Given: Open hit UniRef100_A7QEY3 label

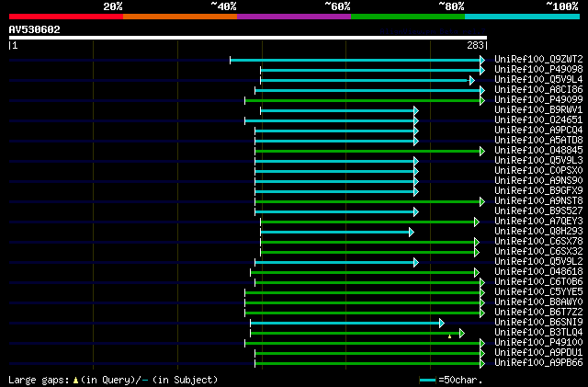Looking at the screenshot, I should tap(538, 222).
